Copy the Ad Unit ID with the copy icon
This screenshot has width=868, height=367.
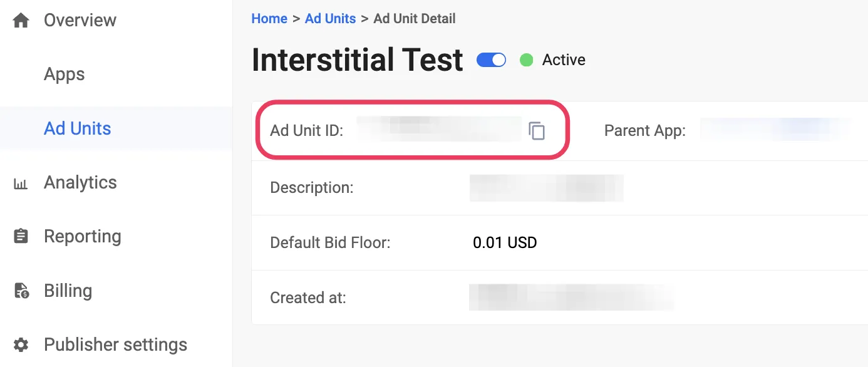tap(537, 130)
